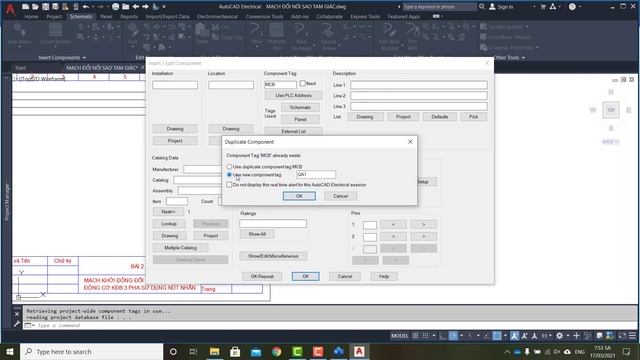Screen dimensions: 640x360
Task: Click the Autodesk App Store cart icon
Action: click(543, 7)
